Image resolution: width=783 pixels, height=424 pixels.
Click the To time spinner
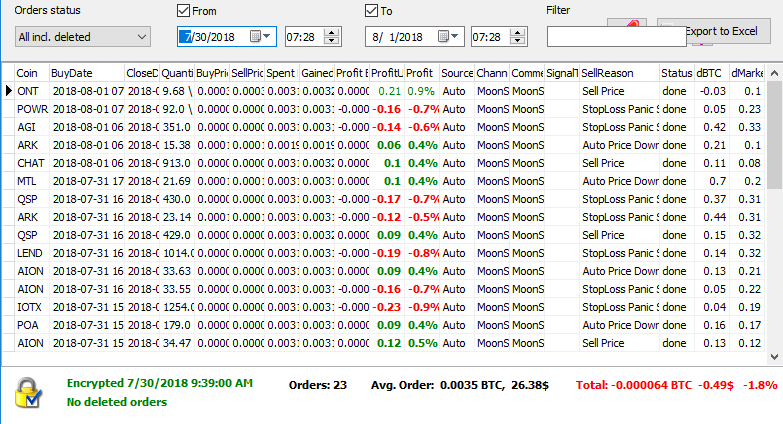(519, 37)
